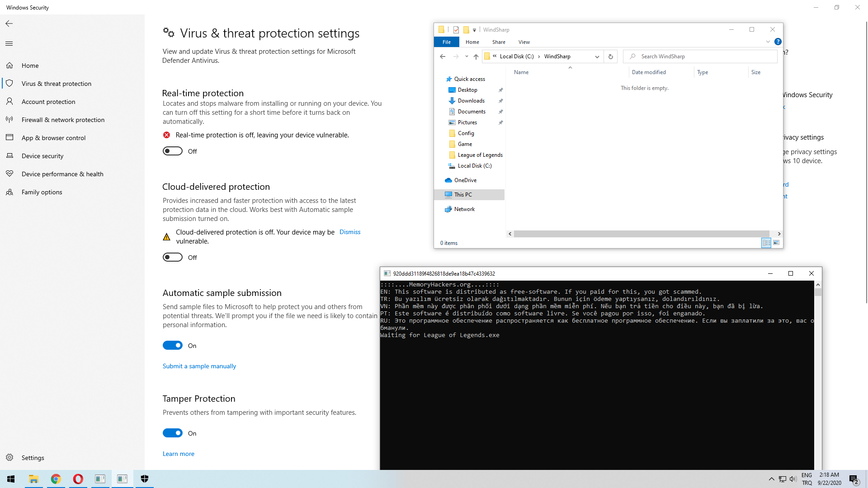Open the Windows Start menu
This screenshot has width=868, height=488.
tap(11, 479)
